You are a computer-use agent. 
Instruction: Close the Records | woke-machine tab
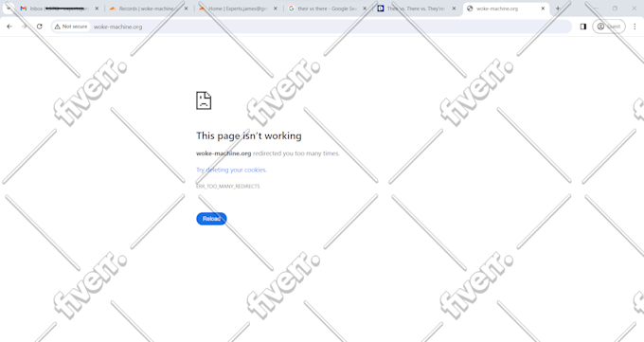tap(186, 9)
